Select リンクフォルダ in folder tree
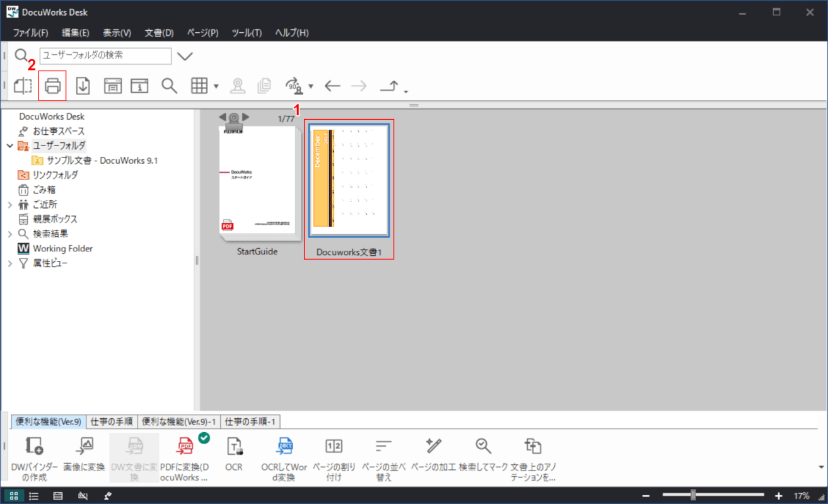 55,175
